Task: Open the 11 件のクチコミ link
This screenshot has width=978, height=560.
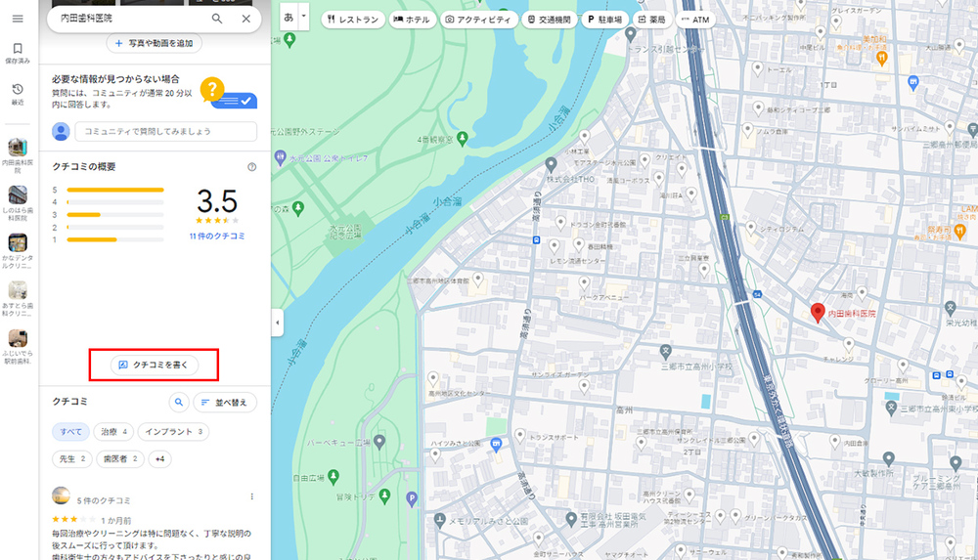Action: point(217,237)
